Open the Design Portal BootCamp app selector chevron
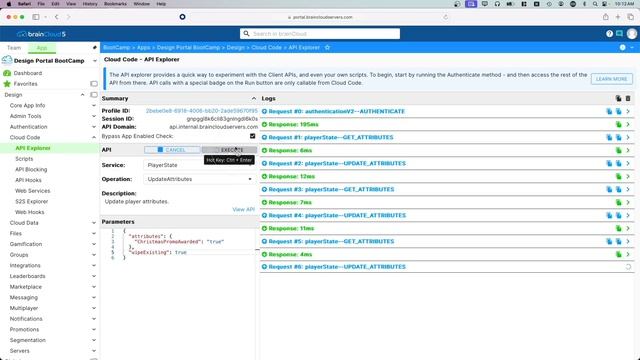640x360 pixels. coord(95,61)
